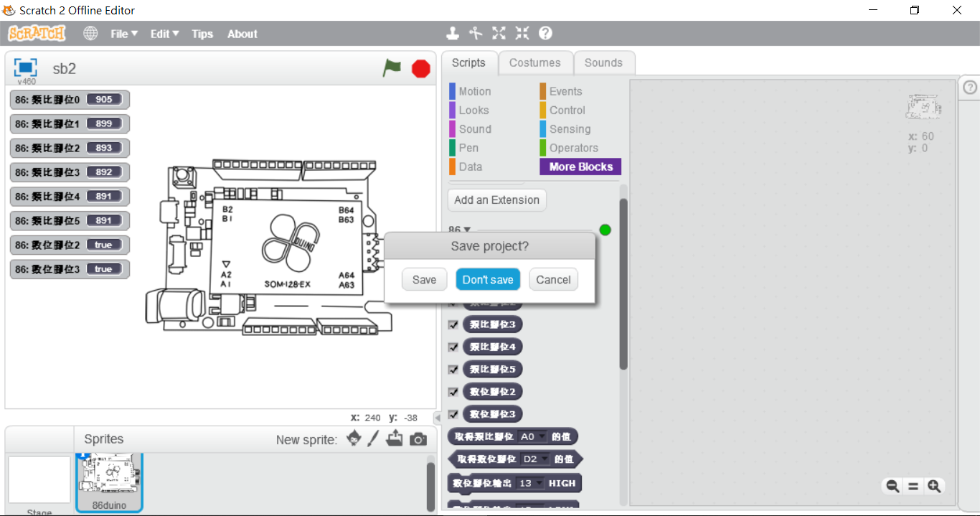
Task: Click Save in the Save project dialog
Action: click(424, 279)
